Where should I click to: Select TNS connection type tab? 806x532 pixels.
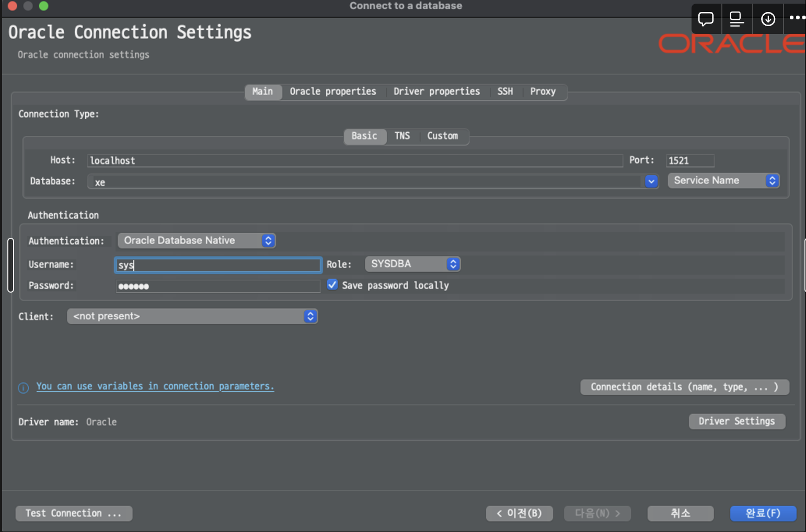(x=402, y=136)
